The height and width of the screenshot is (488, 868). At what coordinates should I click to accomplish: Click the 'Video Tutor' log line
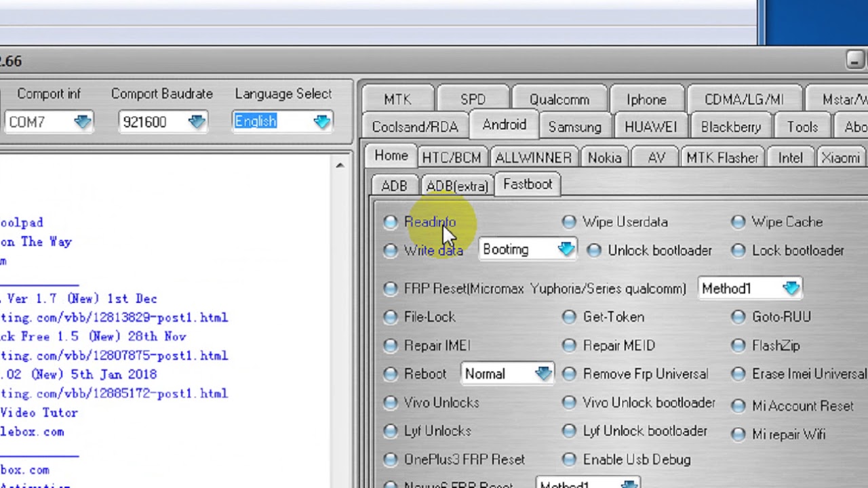39,412
